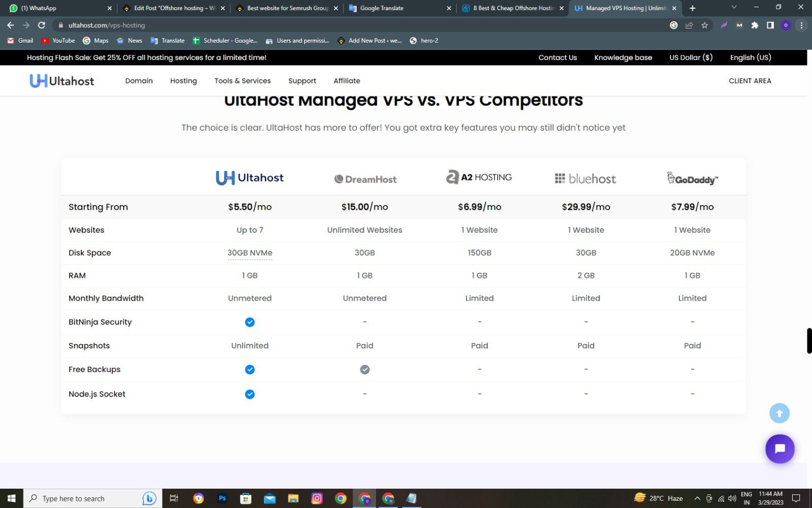Open the browser side panel icon
Viewport: 812px width, 508px height.
click(x=770, y=25)
